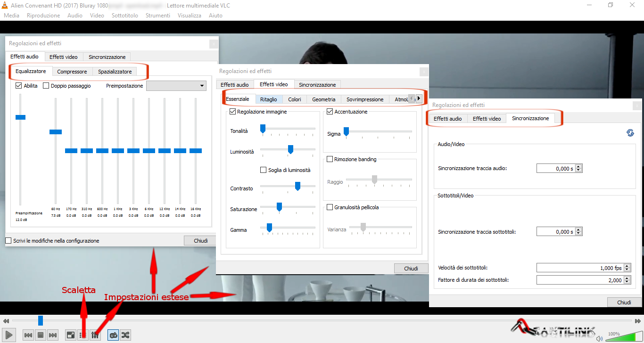Viewport: 644px width, 343px height.
Task: Click the VLC cone icon in title bar
Action: coord(4,5)
